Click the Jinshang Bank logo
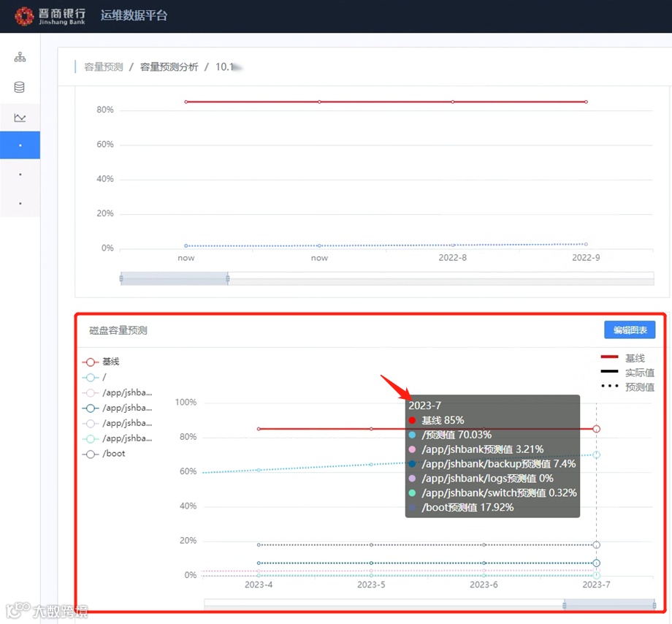This screenshot has height=624, width=672. pos(50,16)
